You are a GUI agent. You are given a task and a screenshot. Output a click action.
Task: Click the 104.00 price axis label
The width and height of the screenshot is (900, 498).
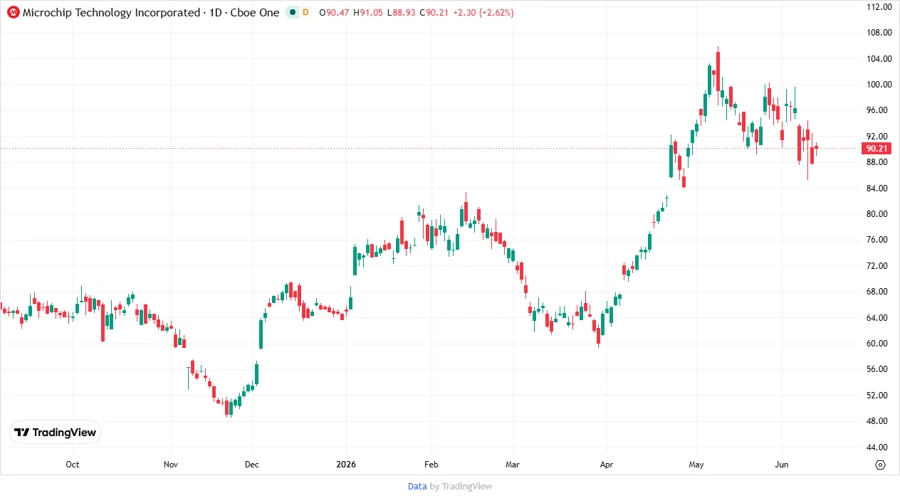[x=879, y=59]
